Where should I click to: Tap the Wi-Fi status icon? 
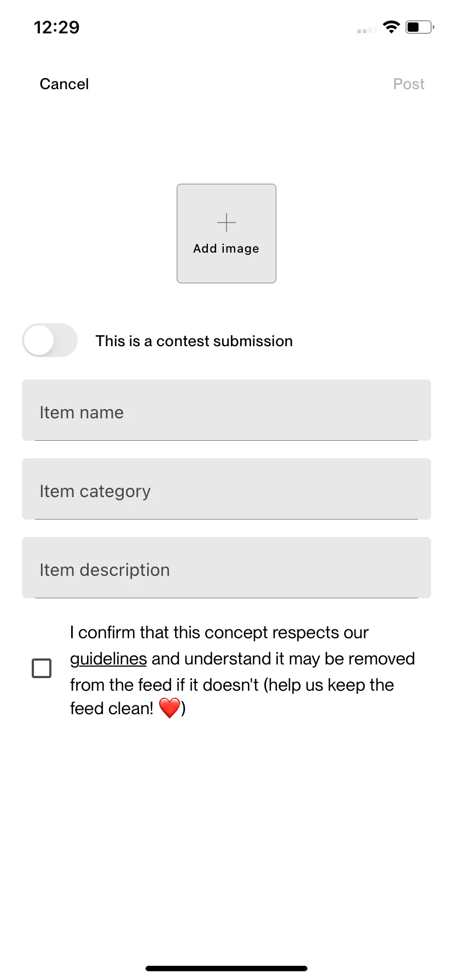pyautogui.click(x=391, y=27)
